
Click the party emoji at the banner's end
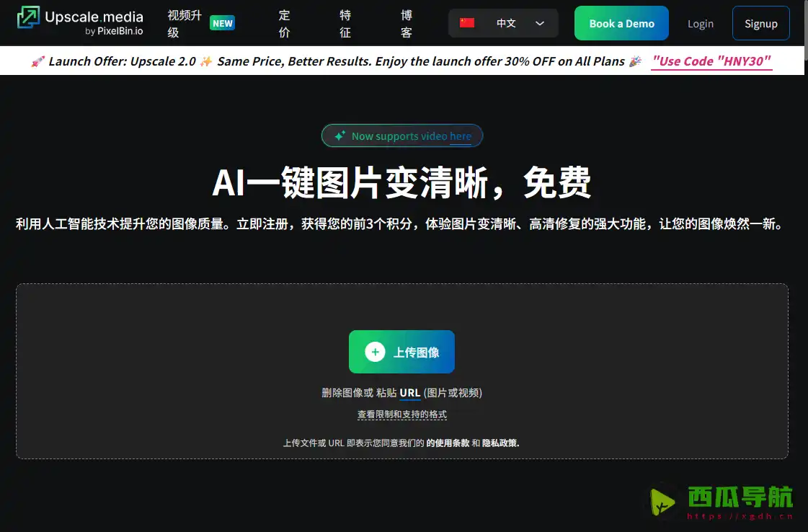(634, 61)
